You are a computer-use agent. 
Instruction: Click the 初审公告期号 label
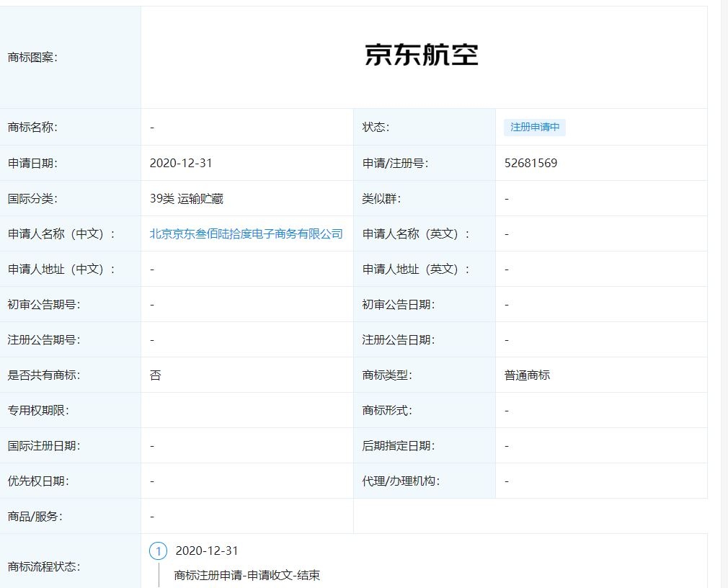(44, 304)
